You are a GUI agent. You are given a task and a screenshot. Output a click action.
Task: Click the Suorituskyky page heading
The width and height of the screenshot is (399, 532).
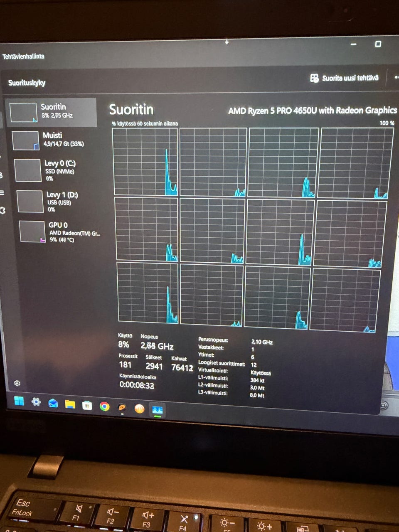[27, 83]
